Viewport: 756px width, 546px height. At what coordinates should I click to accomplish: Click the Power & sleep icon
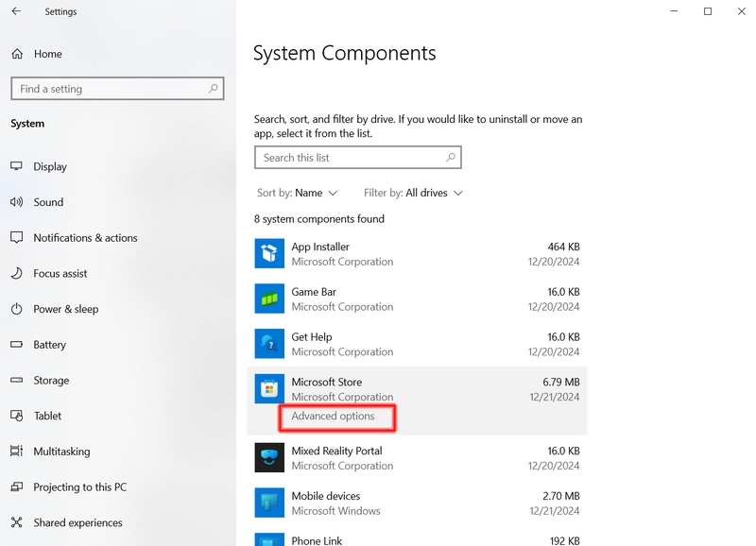[16, 309]
